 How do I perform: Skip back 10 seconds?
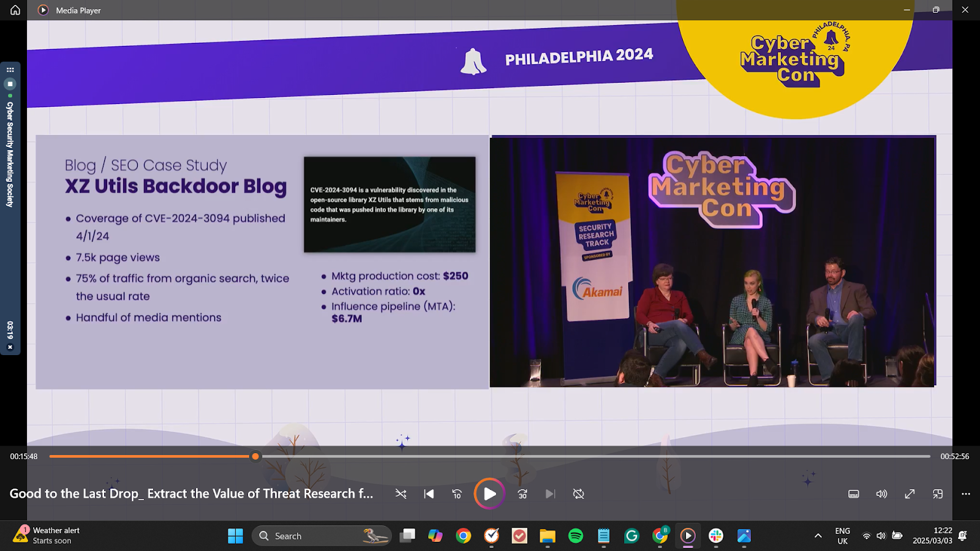point(457,493)
